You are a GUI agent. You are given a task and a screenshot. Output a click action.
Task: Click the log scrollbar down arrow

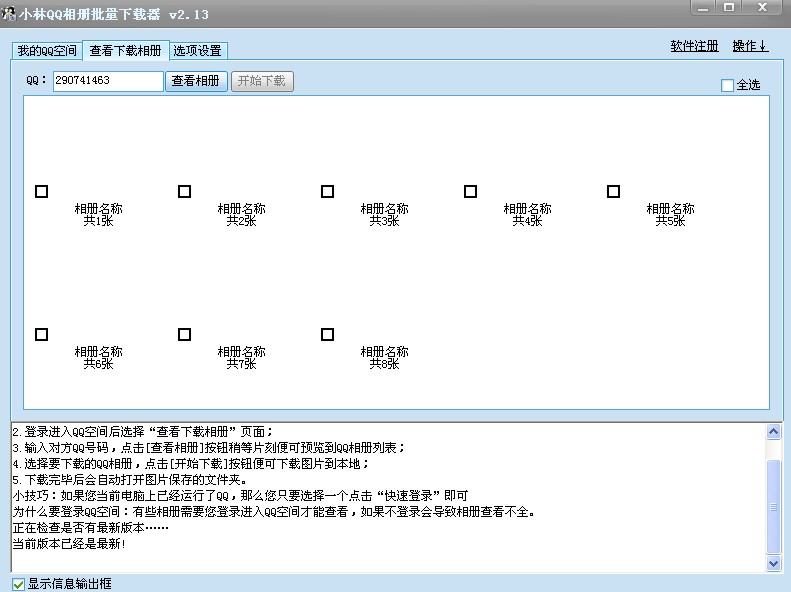point(773,563)
